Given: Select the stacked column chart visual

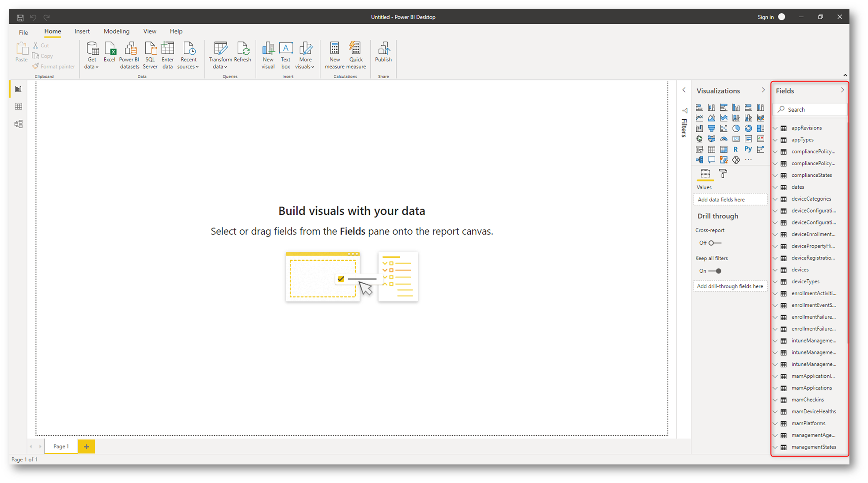Looking at the screenshot, I should [711, 107].
